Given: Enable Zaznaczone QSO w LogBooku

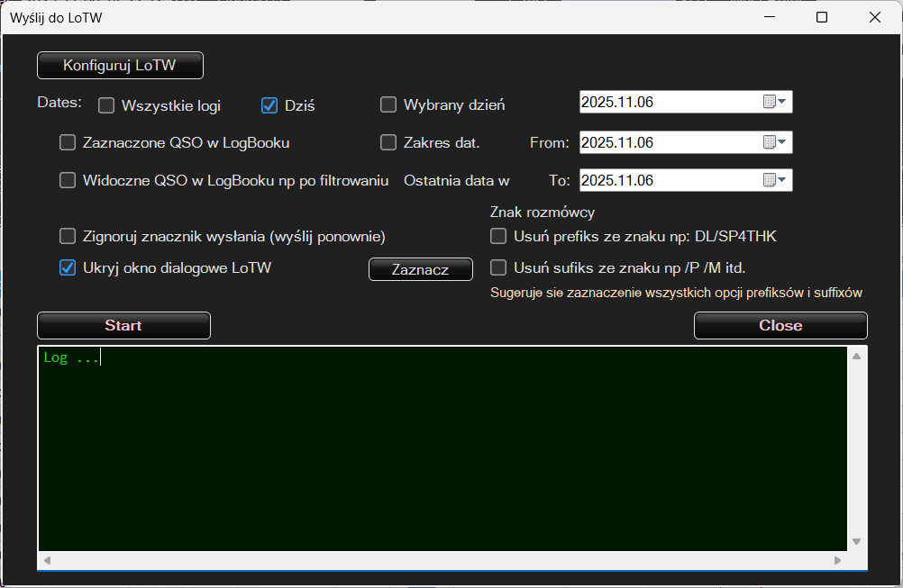Looking at the screenshot, I should click(x=68, y=142).
